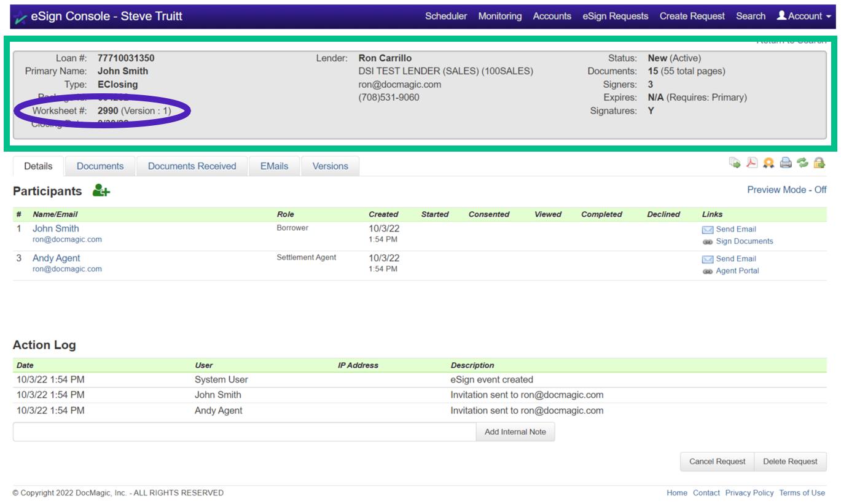Click status value 'New (Active)'
Image resolution: width=841 pixels, height=504 pixels.
[x=674, y=58]
